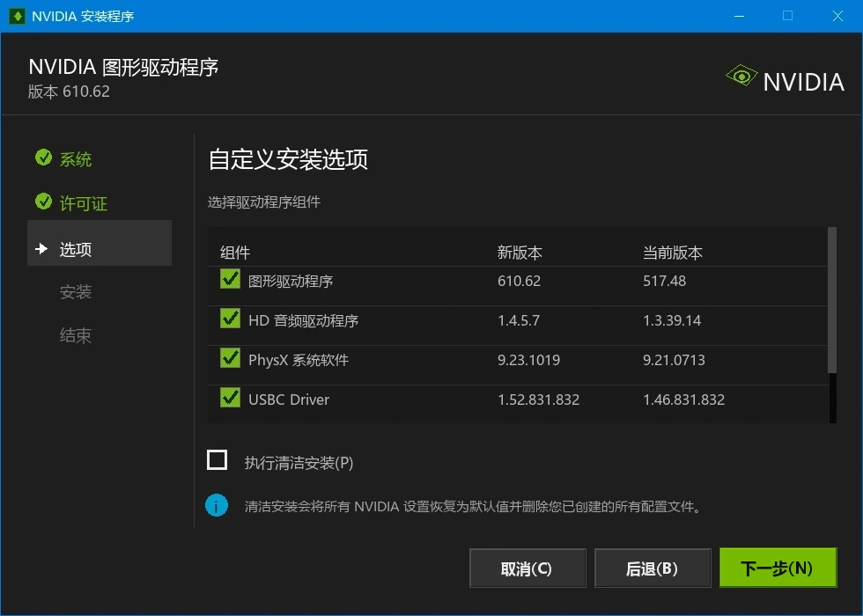Click the 选择驱动程序组件 subtitle

pyautogui.click(x=263, y=202)
